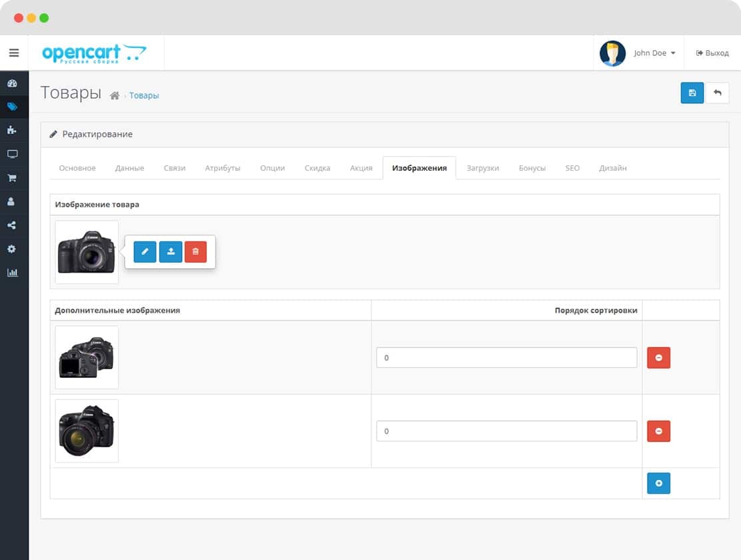Click the blue save button
741x560 pixels.
pyautogui.click(x=692, y=93)
